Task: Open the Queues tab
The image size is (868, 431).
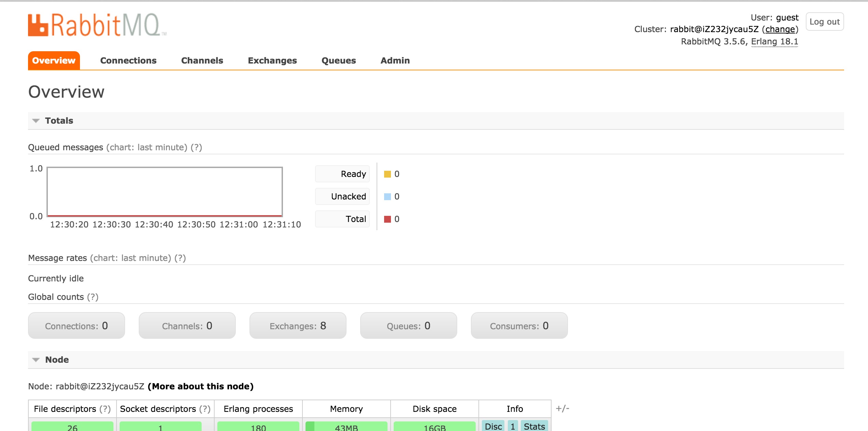Action: pos(339,60)
